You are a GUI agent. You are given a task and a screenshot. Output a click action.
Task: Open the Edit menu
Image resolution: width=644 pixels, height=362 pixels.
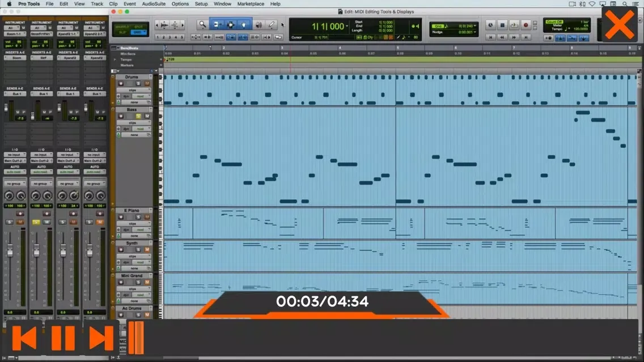(x=63, y=4)
